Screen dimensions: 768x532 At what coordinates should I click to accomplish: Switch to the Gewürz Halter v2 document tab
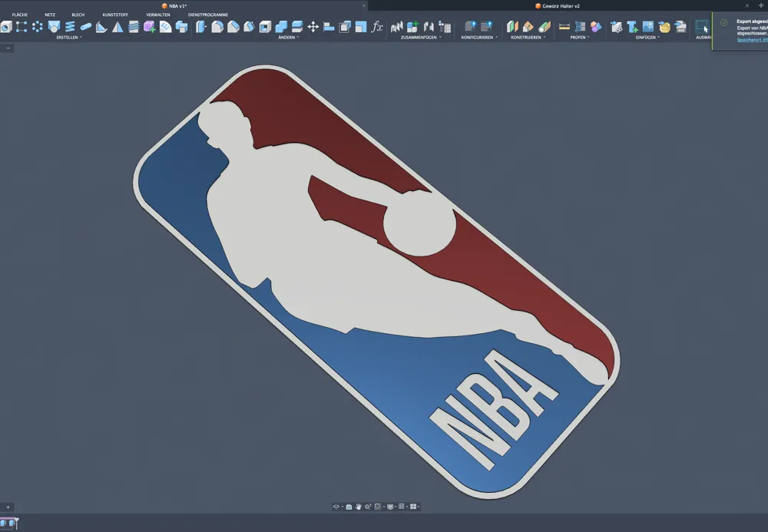click(x=558, y=6)
